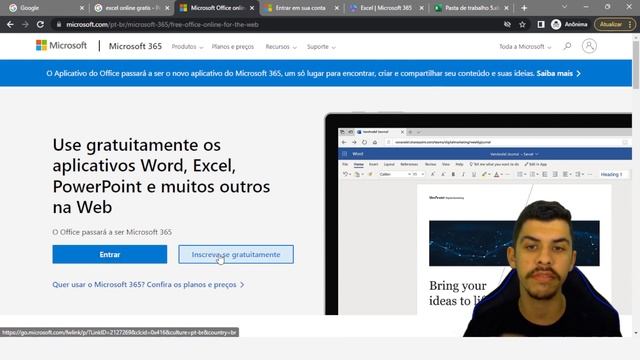Reload the current page
Viewport: 640px width, 360px height.
pyautogui.click(x=40, y=24)
